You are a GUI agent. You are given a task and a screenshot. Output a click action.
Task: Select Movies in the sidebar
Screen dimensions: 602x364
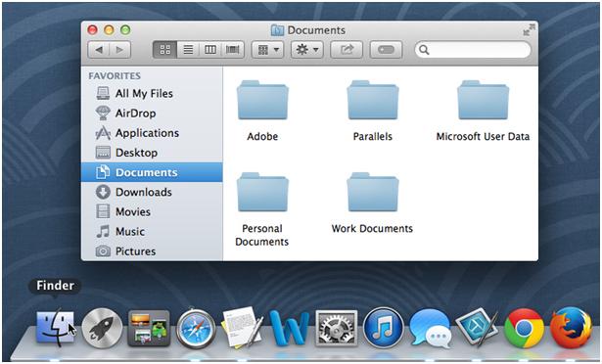tap(152, 211)
